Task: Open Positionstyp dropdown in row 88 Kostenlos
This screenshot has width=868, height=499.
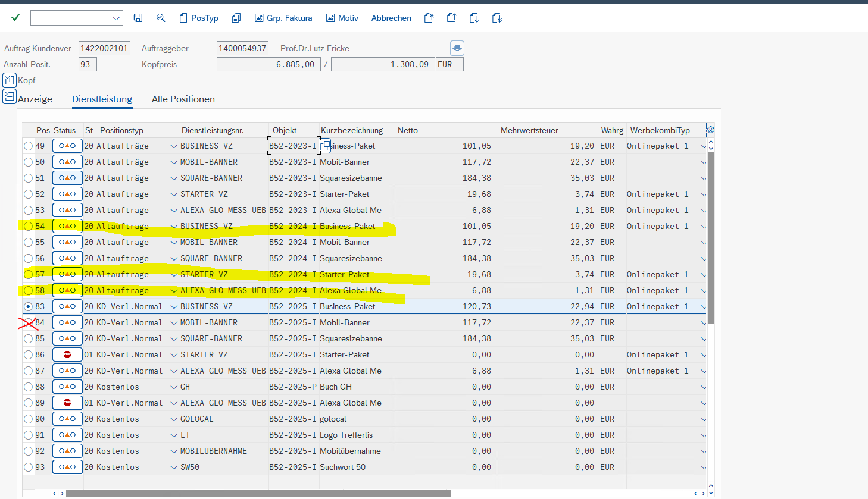Action: click(x=174, y=387)
